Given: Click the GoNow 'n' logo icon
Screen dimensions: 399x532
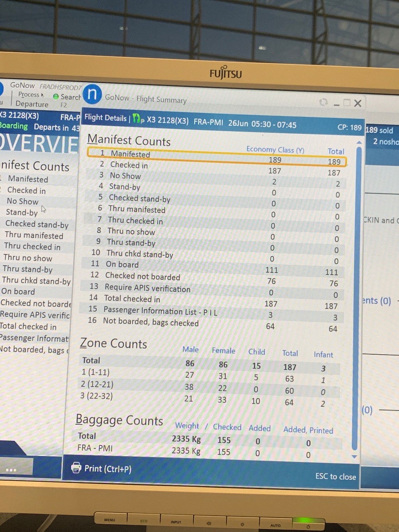Looking at the screenshot, I should (x=92, y=94).
